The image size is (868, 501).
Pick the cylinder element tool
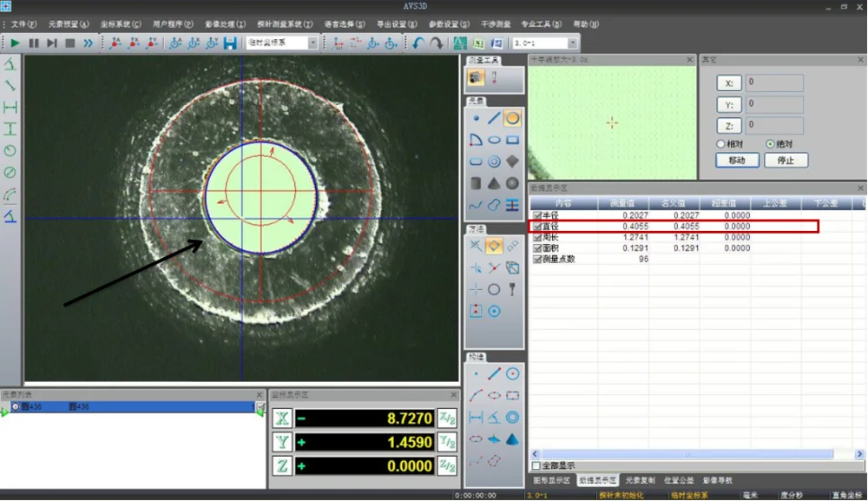(476, 183)
